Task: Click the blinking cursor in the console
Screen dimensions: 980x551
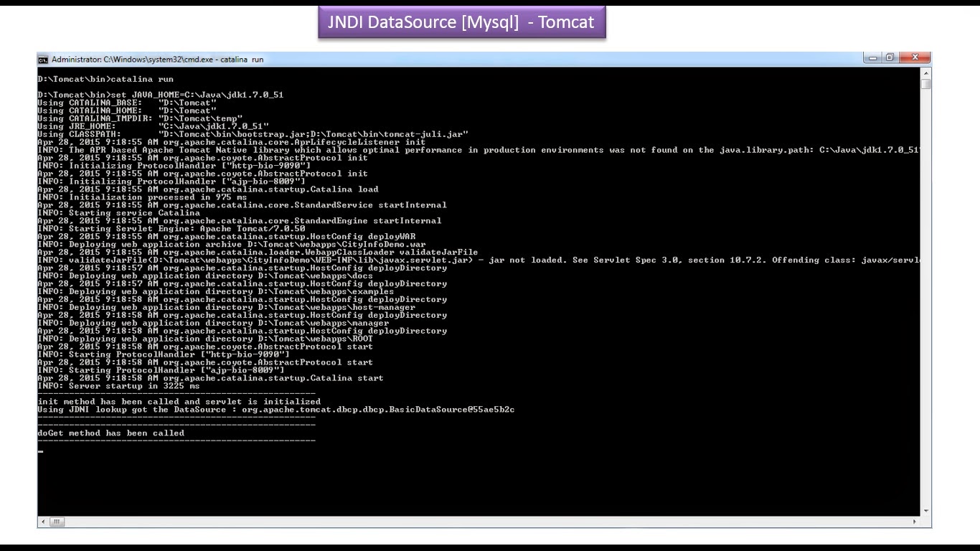Action: (x=40, y=451)
